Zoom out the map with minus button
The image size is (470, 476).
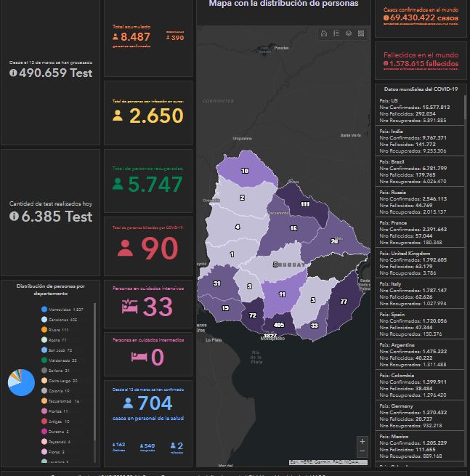362,453
